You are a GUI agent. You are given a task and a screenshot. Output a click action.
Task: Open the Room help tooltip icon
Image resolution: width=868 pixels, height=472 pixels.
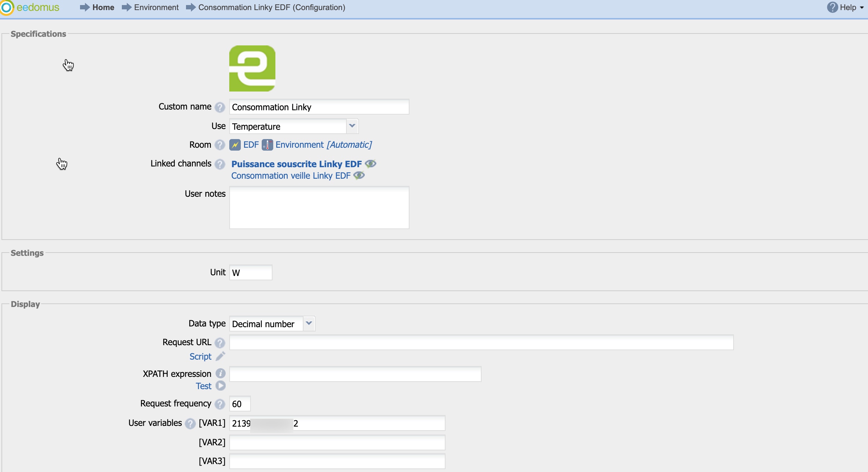pos(220,145)
